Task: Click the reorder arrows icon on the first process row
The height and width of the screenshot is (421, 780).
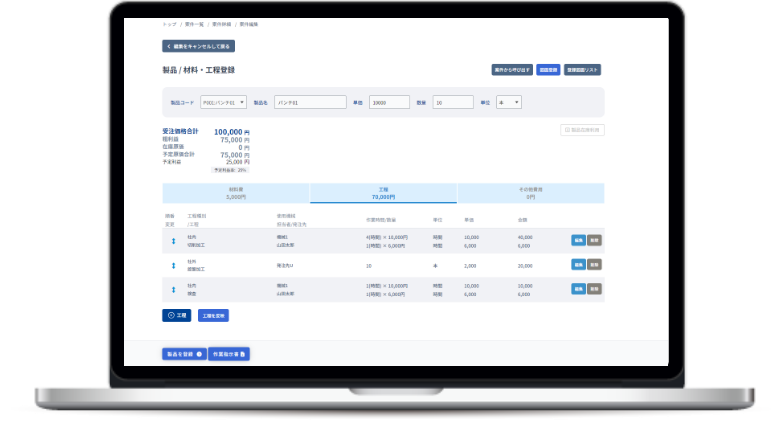Action: (x=173, y=241)
